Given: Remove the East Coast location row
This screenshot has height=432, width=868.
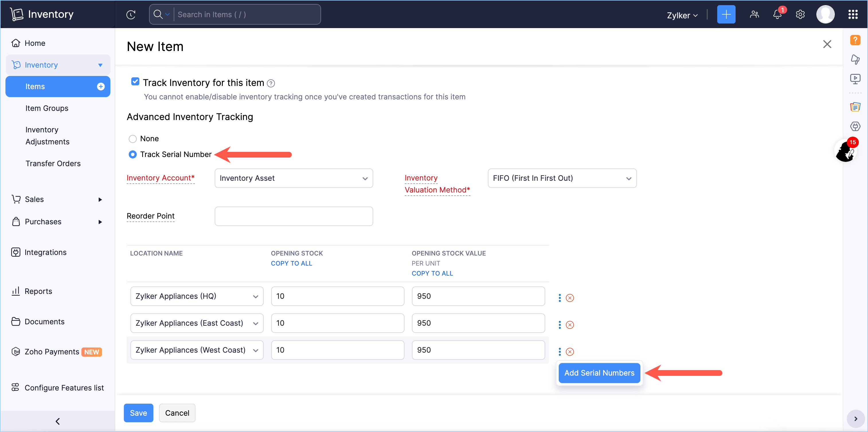Looking at the screenshot, I should (x=570, y=325).
